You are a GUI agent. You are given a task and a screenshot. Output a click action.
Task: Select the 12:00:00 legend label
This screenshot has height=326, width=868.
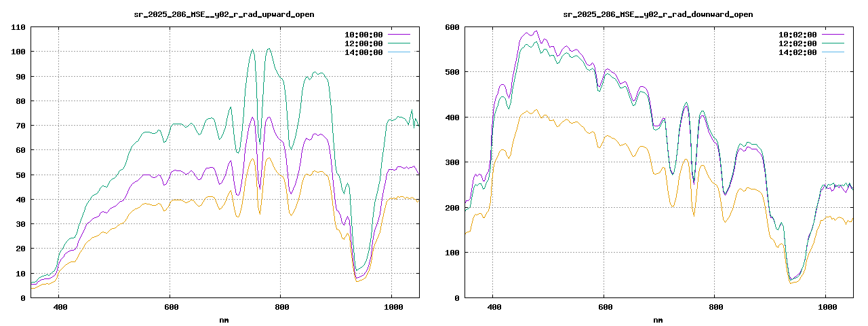[x=363, y=43]
